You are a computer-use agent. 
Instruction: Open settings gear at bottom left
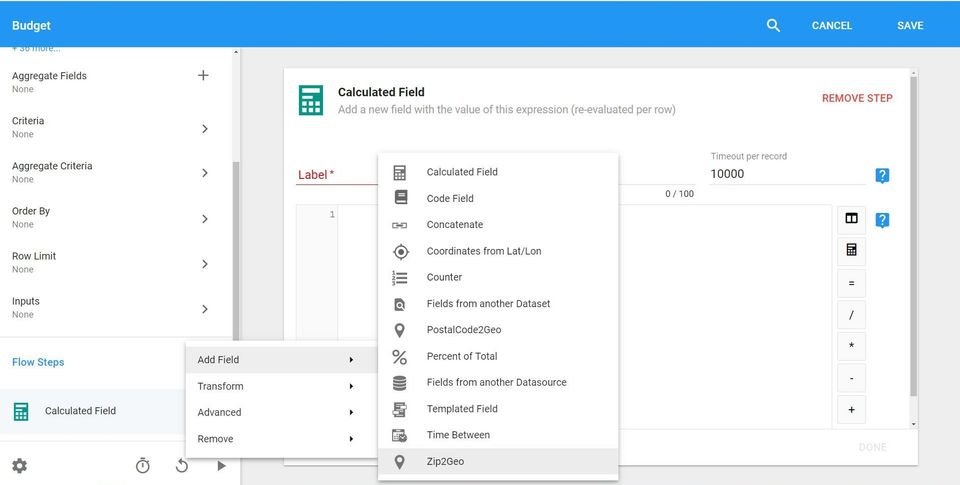click(19, 466)
